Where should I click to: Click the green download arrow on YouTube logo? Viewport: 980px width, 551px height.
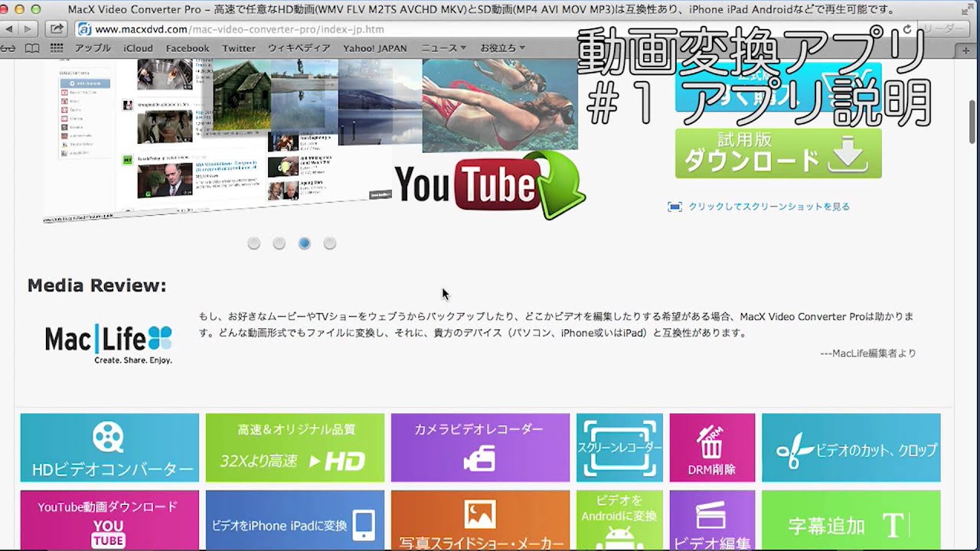pos(561,186)
